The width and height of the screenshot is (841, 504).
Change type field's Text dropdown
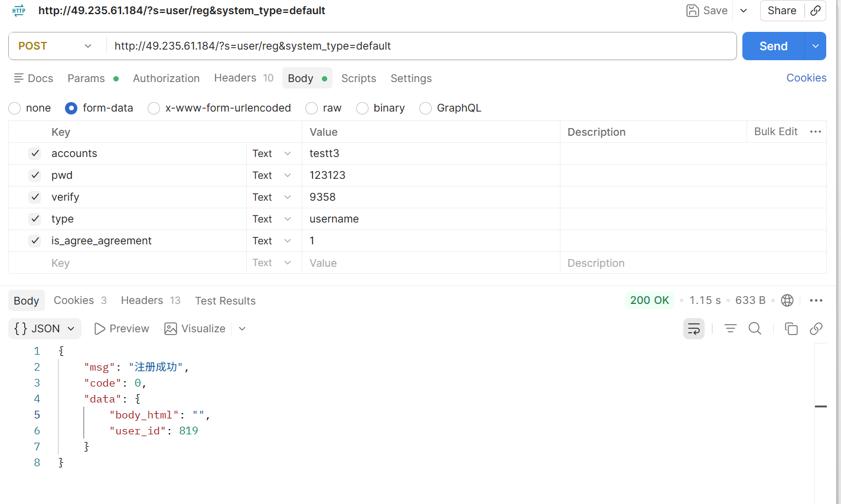[x=272, y=219]
